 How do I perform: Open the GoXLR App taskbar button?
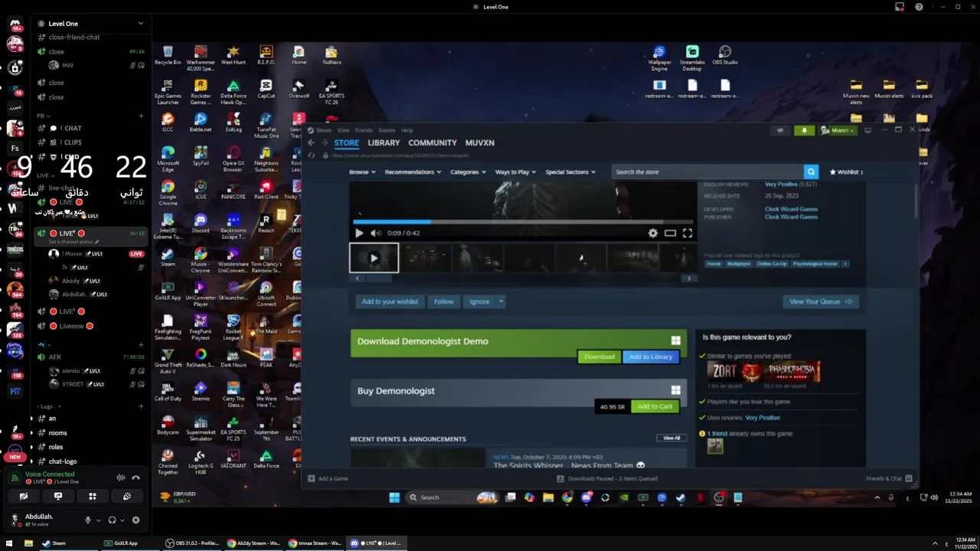(120, 543)
